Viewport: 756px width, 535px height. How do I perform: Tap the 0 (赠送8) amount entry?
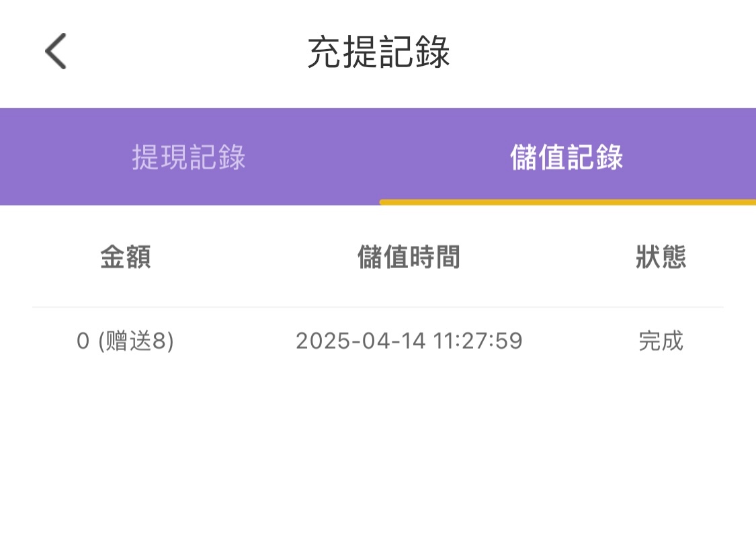126,341
